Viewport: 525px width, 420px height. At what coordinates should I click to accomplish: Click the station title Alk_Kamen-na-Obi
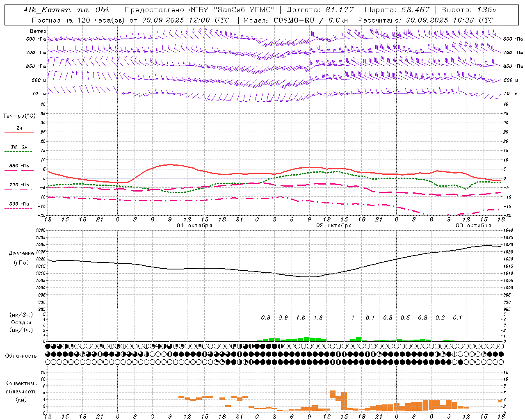(x=66, y=10)
